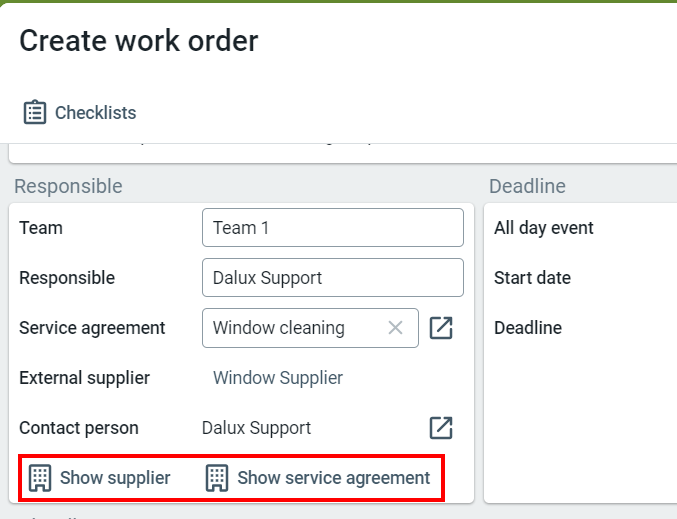Click building icon beside Show service agreement
This screenshot has width=677, height=519.
(x=217, y=478)
